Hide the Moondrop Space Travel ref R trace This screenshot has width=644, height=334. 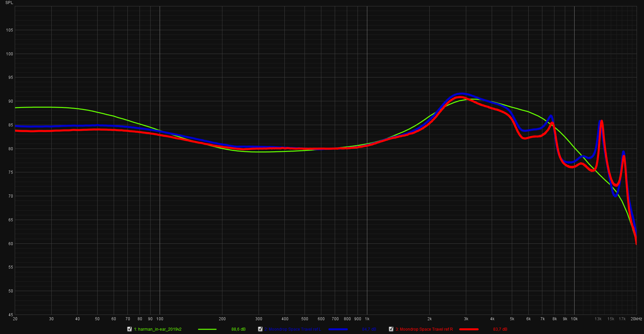[x=391, y=329]
